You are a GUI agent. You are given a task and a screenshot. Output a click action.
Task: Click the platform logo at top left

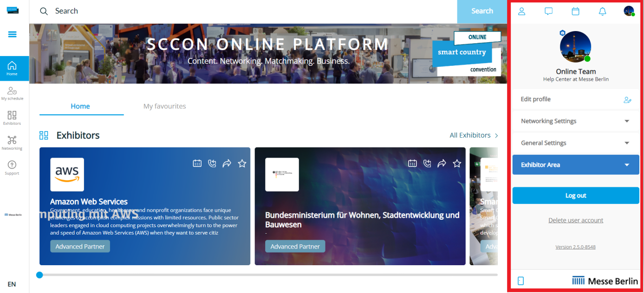13,10
